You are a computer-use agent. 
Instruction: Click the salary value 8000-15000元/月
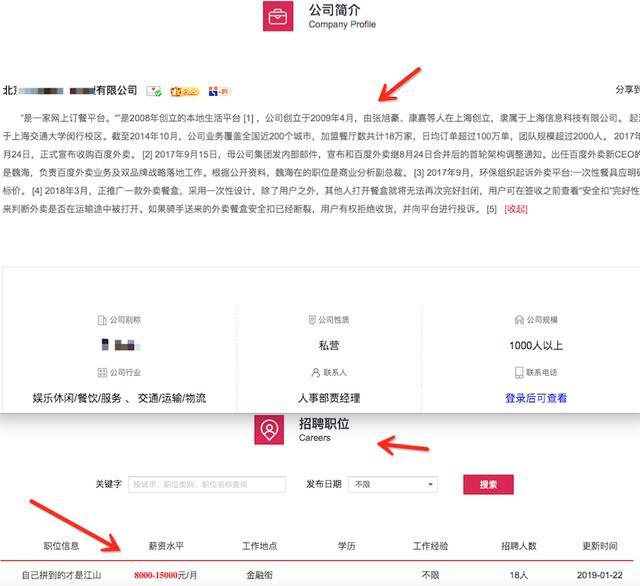point(166,575)
